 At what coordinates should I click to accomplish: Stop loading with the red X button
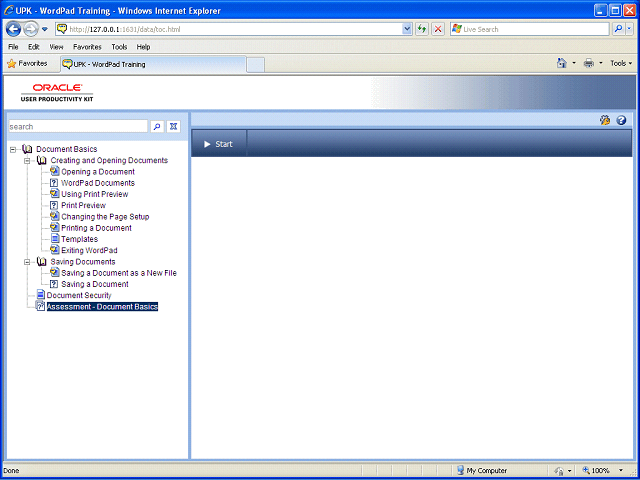click(x=438, y=29)
